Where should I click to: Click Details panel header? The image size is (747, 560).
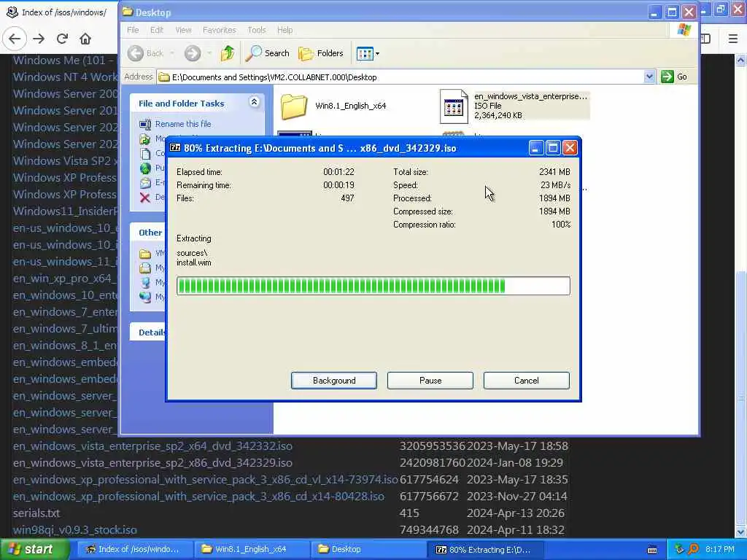[x=148, y=332]
